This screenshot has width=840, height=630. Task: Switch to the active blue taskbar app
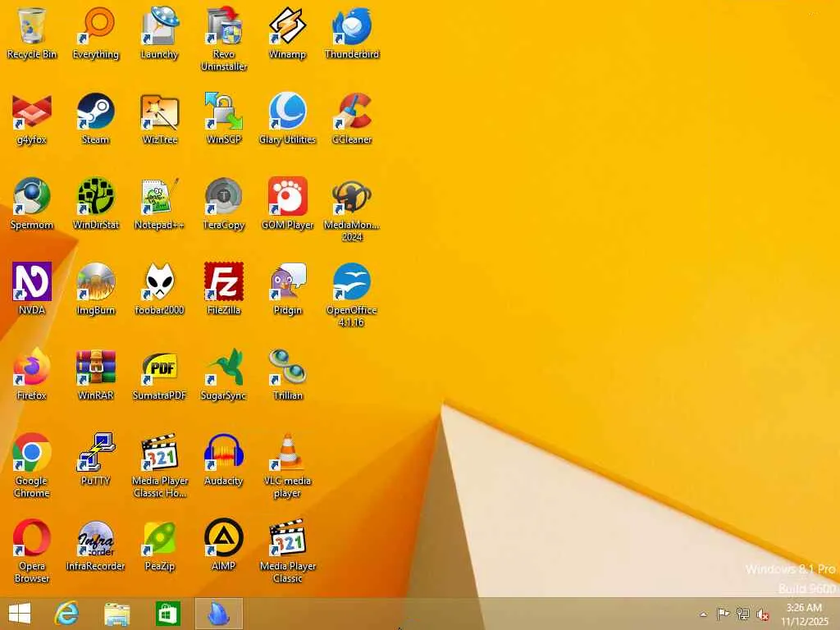[x=218, y=614]
